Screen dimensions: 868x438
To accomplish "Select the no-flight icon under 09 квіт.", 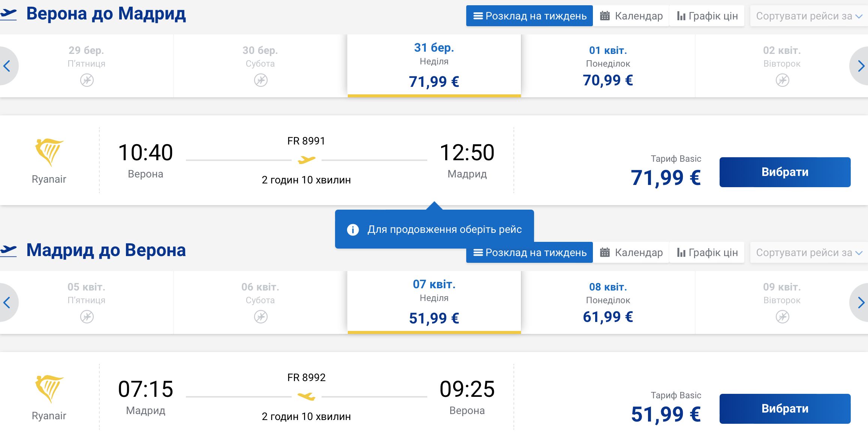I will coord(783,317).
